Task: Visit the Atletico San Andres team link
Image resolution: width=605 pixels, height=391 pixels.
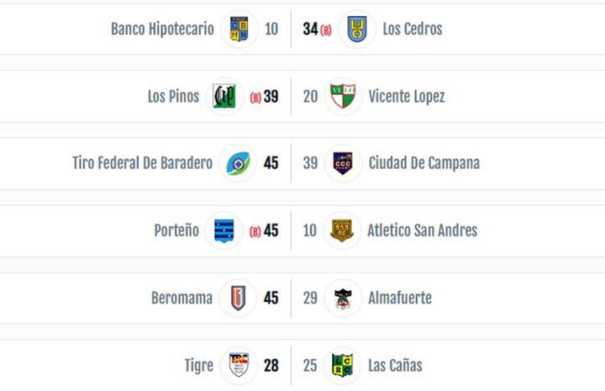Action: point(422,230)
